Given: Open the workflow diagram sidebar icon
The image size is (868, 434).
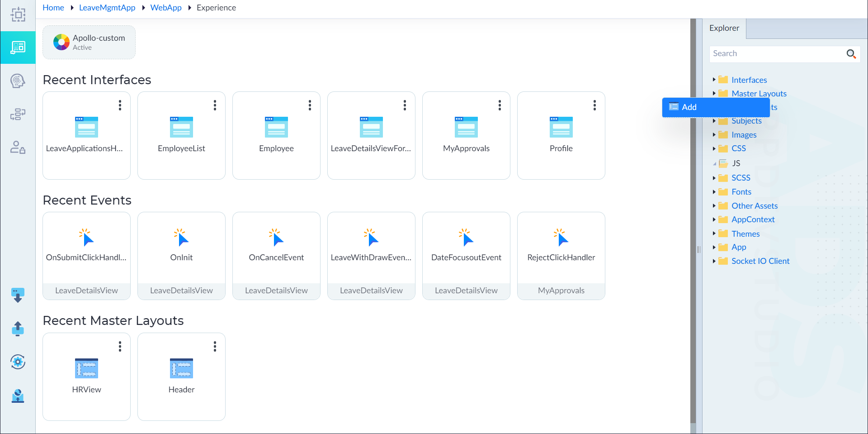Looking at the screenshot, I should pyautogui.click(x=18, y=114).
